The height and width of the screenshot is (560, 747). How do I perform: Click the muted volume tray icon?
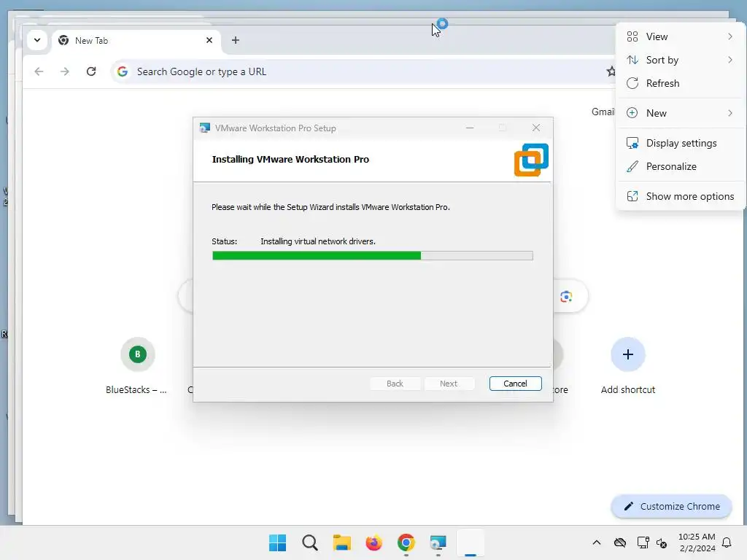[x=662, y=542]
